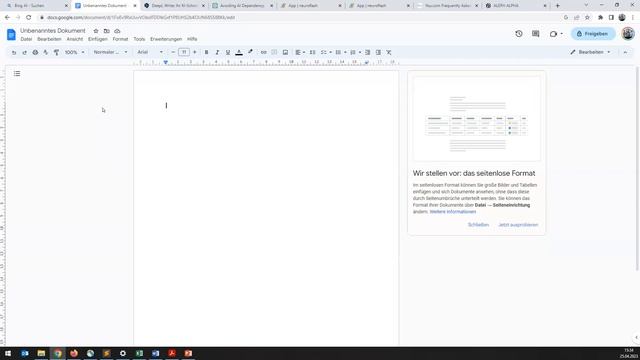Image resolution: width=640 pixels, height=360 pixels.
Task: Click the clear formatting icon
Action: click(x=389, y=52)
